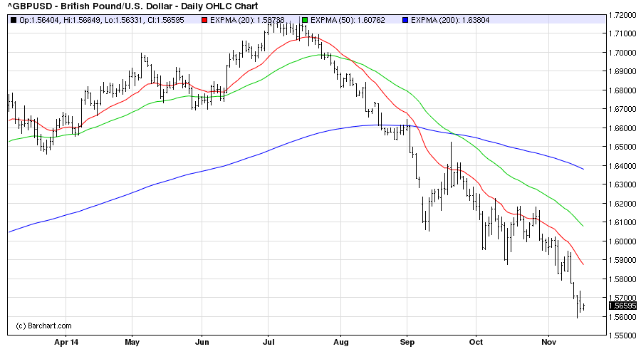Click the Nov date axis label

[x=548, y=341]
